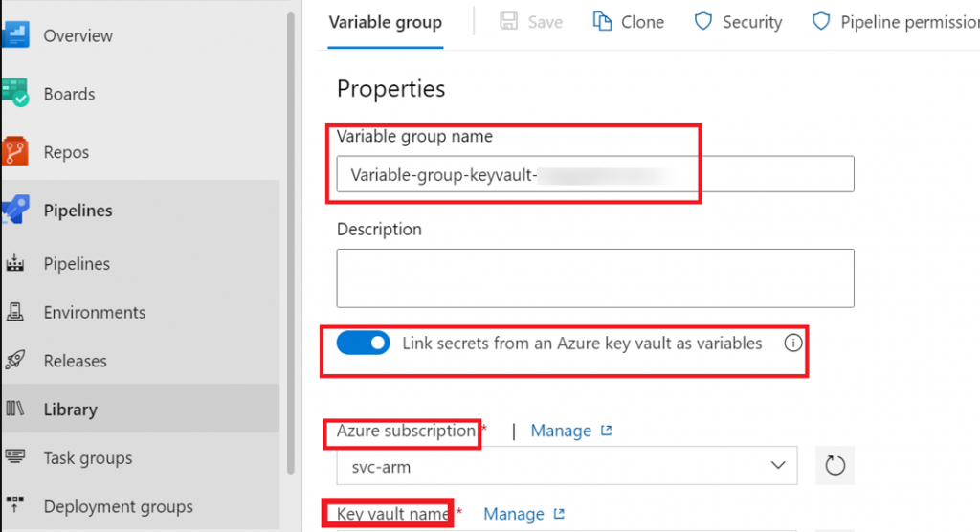Open the Boards sidebar icon

click(15, 93)
